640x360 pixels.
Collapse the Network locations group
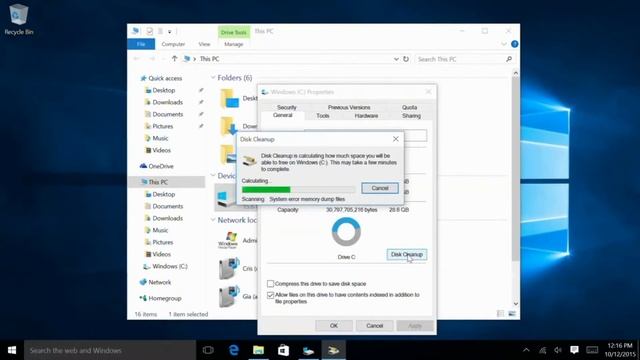pos(213,220)
